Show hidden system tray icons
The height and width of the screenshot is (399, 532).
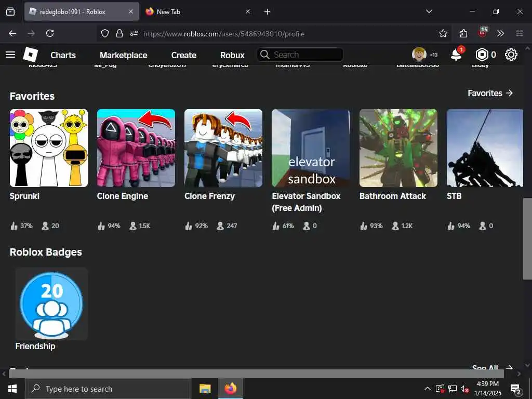point(428,389)
